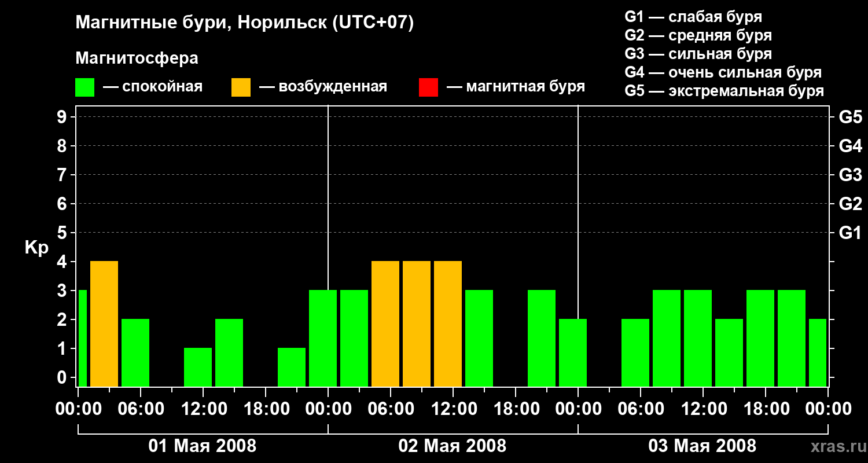The width and height of the screenshot is (868, 463).
Task: Click the orange 'возбужденная' legend swatch
Action: click(241, 87)
